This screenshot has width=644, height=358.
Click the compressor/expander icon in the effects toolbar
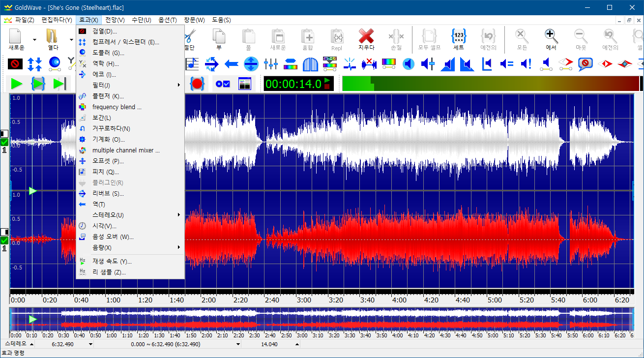click(x=34, y=63)
